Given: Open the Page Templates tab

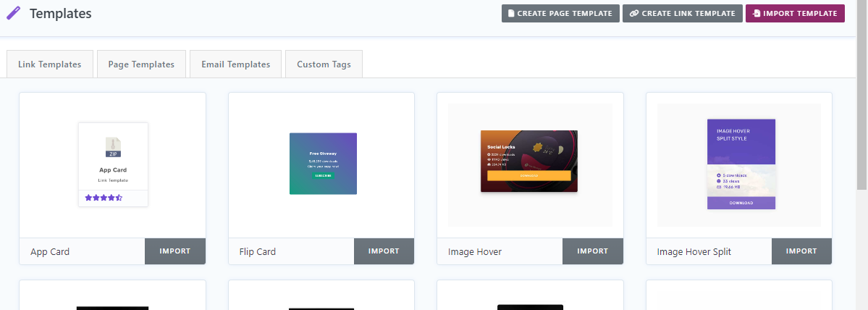Looking at the screenshot, I should pos(141,64).
